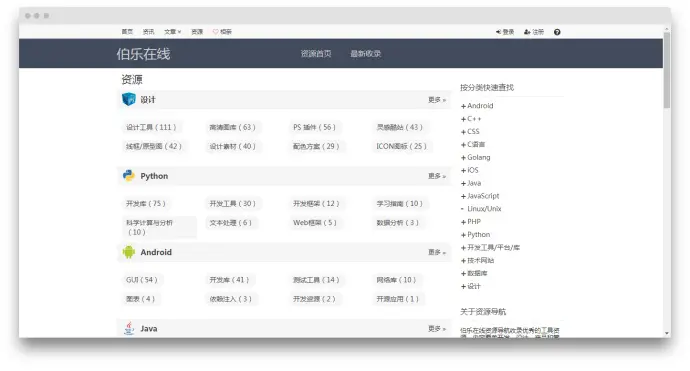This screenshot has width=690, height=371.
Task: Click the 登录 login icon link
Action: tap(505, 32)
